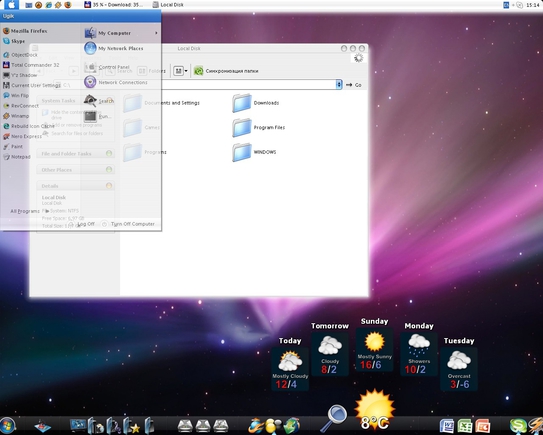This screenshot has height=435, width=543.
Task: Open the green Skype icon in dock
Action: (518, 426)
